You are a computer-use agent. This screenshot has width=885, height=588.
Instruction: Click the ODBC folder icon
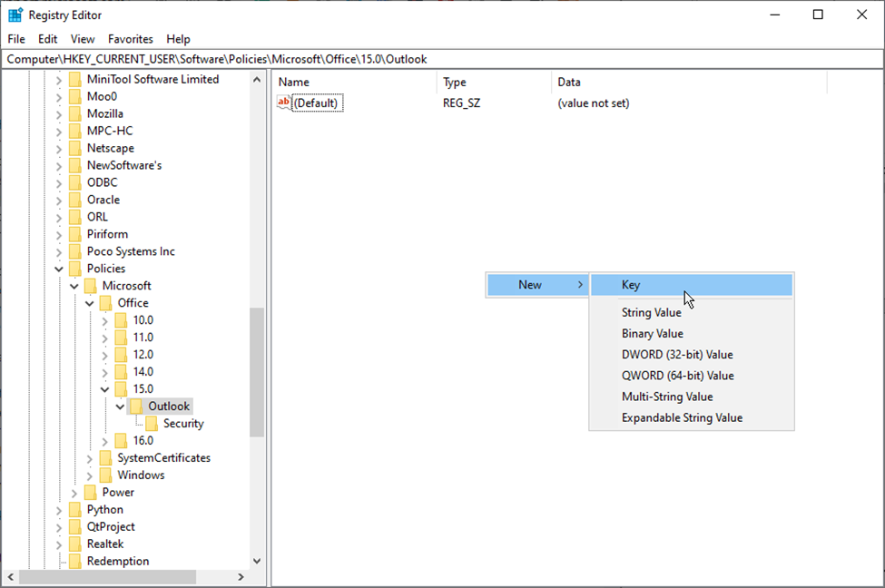tap(75, 182)
